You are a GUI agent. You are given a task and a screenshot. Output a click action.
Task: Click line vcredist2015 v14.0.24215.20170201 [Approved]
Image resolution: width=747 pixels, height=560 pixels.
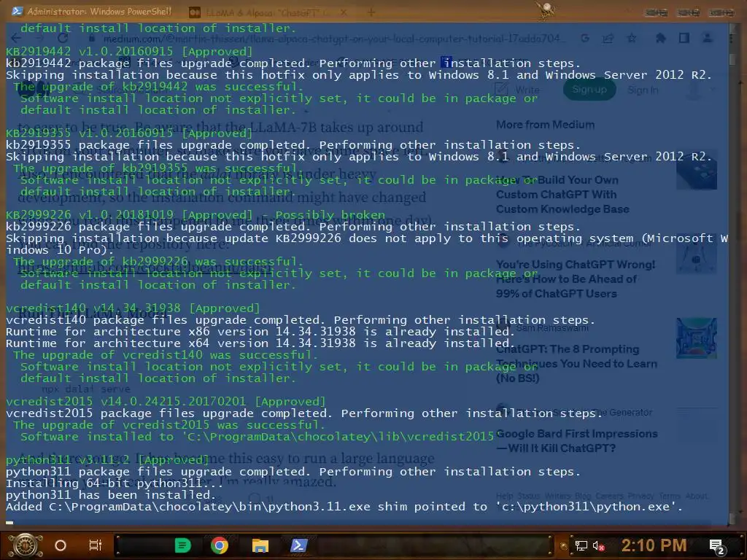[x=166, y=402]
